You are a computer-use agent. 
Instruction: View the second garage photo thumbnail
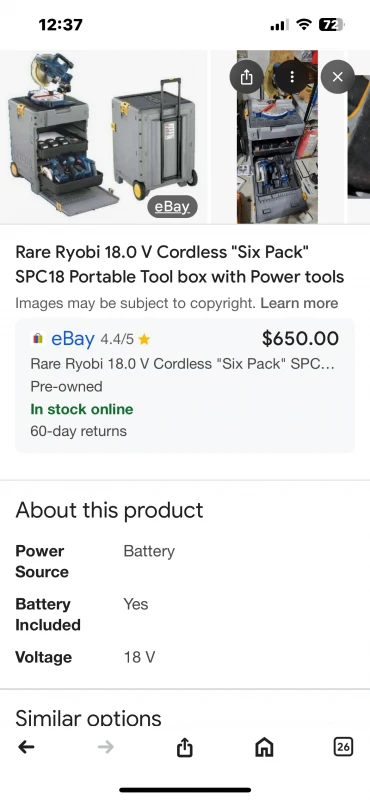[277, 137]
